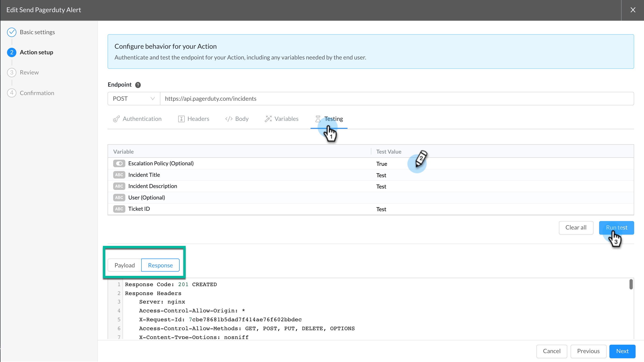Edit the Escalation Policy test value True

[381, 164]
